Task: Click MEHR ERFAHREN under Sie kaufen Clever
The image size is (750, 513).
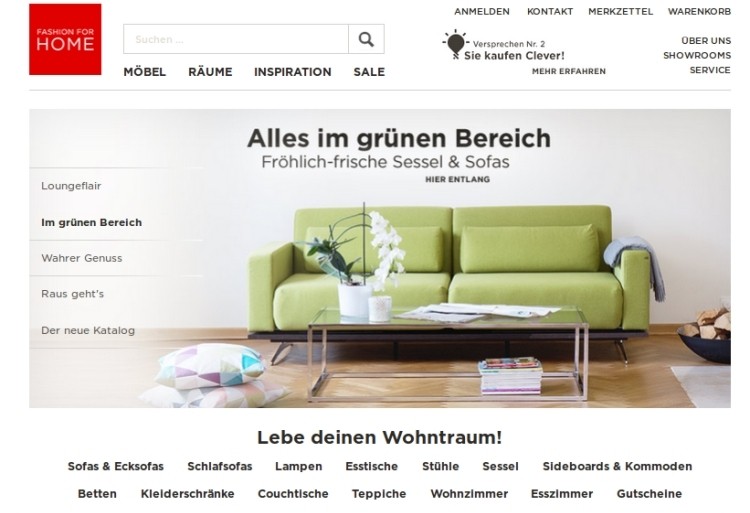Action: tap(569, 71)
